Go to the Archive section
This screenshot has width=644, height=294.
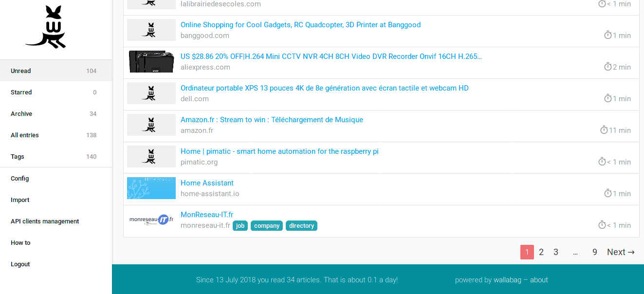pyautogui.click(x=56, y=113)
